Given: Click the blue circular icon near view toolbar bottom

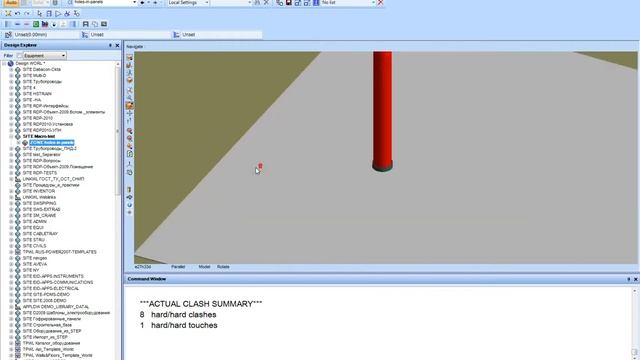Looking at the screenshot, I should coord(129,205).
